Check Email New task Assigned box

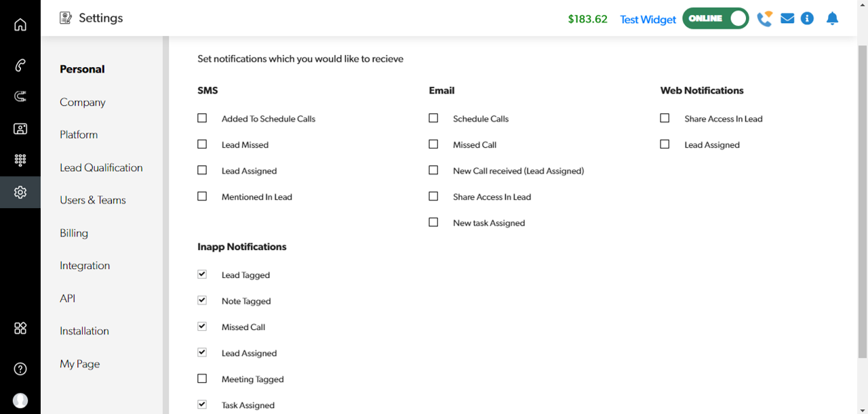click(433, 222)
